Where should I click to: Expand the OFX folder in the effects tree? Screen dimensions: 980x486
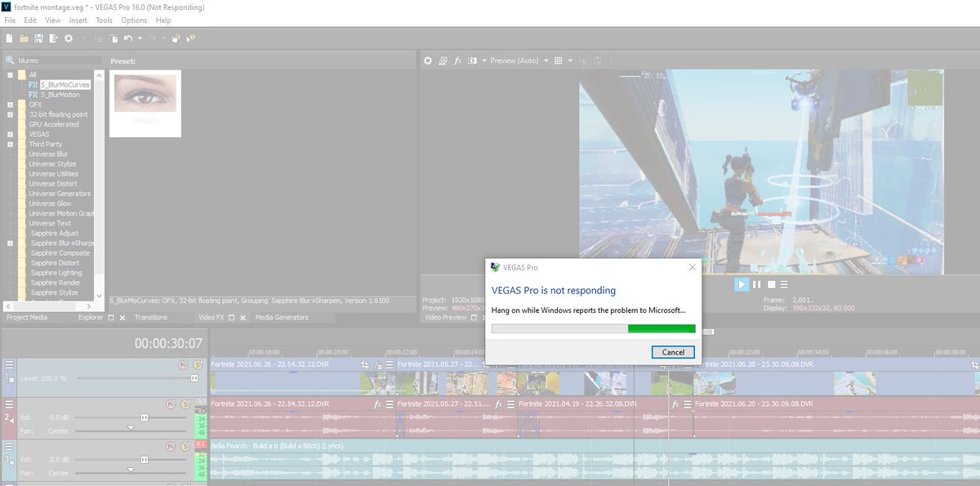10,105
